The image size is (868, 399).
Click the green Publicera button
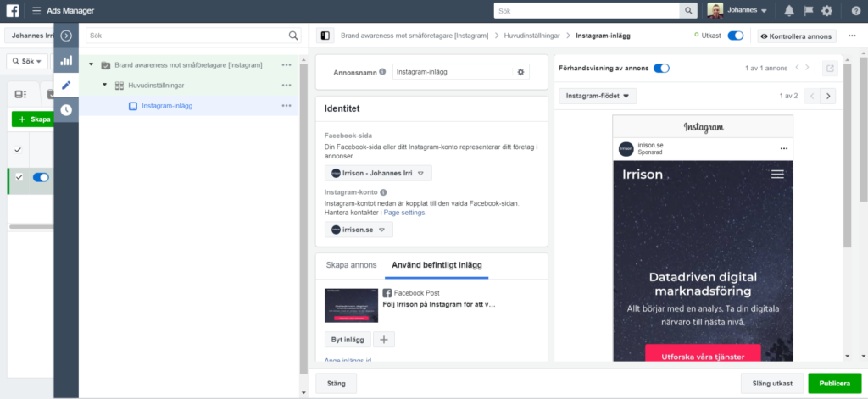click(834, 383)
